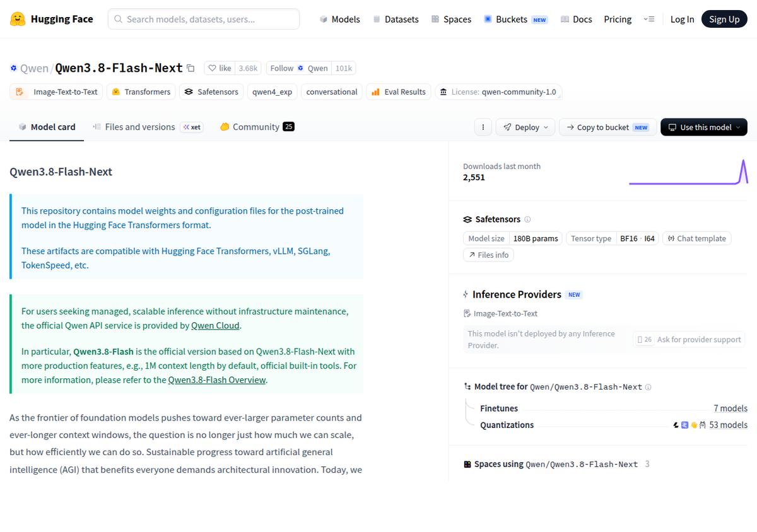Viewport: 757px width, 532px height.
Task: Open the Safetensors info icon
Action: 527,219
